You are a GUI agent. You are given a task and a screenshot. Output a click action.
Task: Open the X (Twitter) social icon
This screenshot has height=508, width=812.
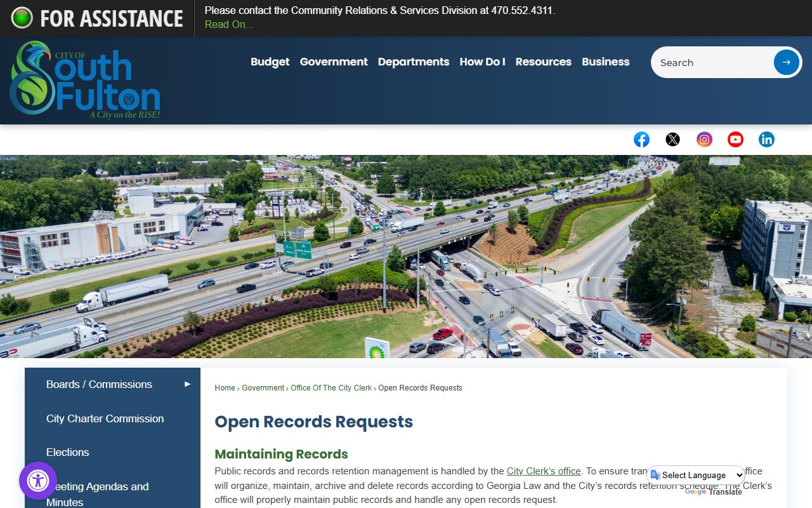point(672,140)
